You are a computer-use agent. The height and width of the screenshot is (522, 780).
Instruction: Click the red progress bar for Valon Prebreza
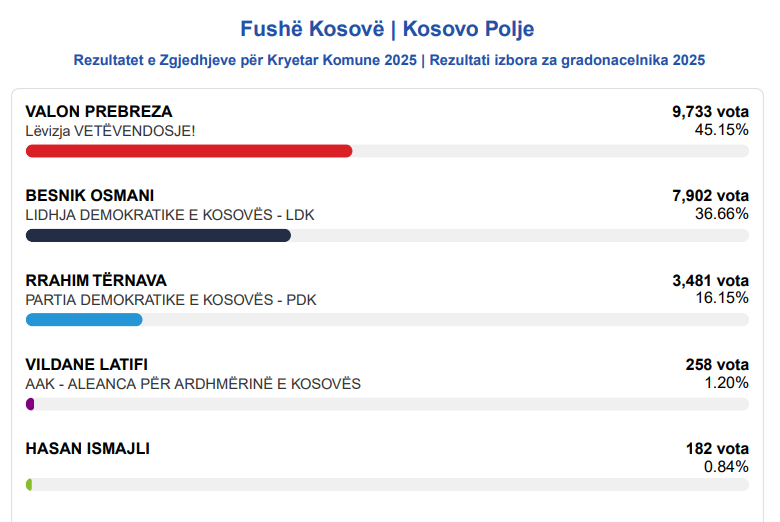coord(189,151)
